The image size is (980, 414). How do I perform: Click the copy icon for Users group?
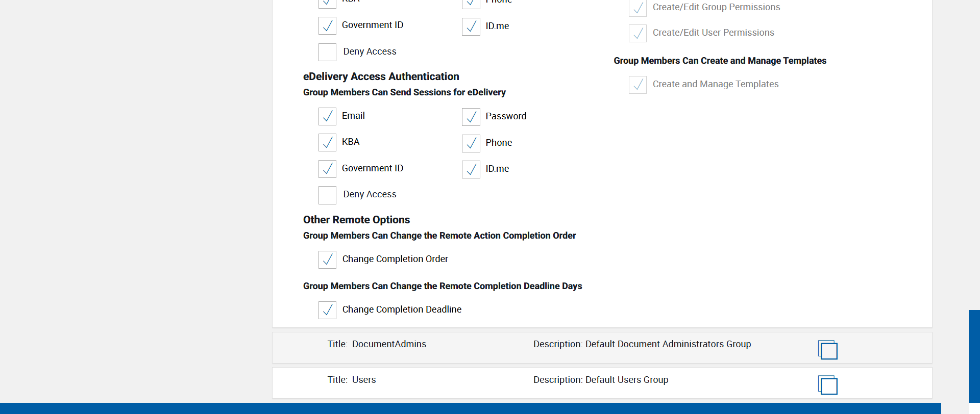[827, 385]
